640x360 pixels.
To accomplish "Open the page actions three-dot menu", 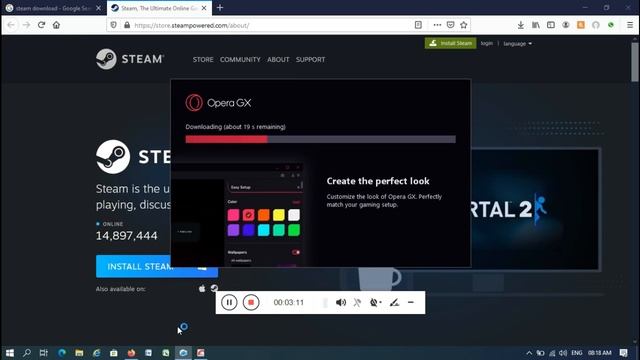I will (437, 25).
